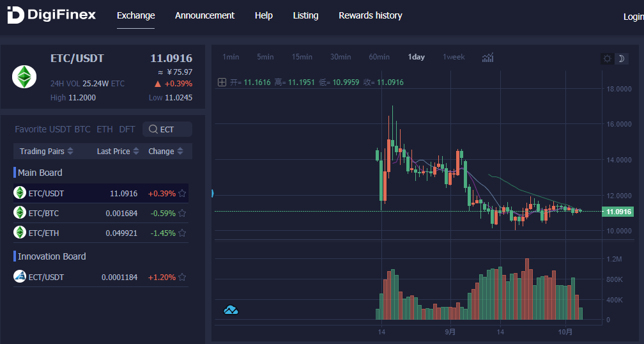Screen dimensions: 644x344
Task: Favorite the ETC/USDT pair with star
Action: tap(182, 193)
